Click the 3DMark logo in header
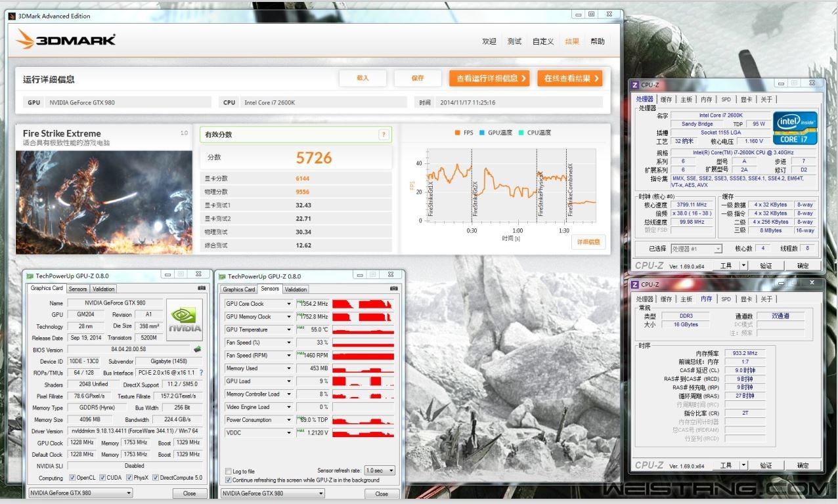 [x=66, y=40]
